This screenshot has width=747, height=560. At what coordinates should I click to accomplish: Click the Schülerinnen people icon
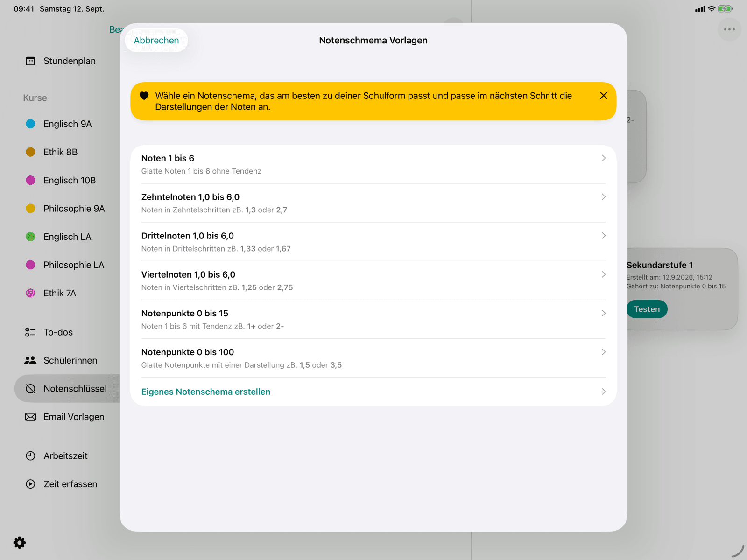click(x=30, y=360)
